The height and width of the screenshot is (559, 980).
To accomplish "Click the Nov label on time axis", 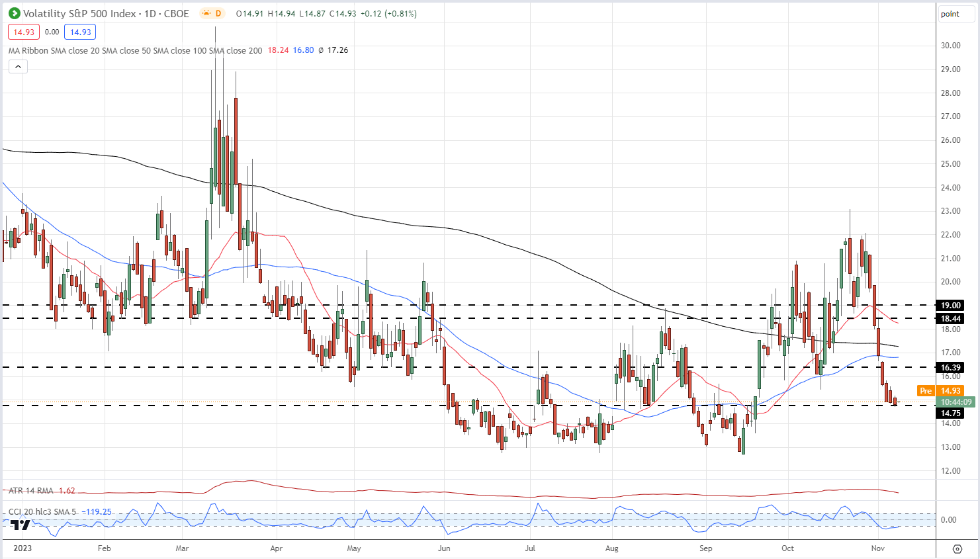I will [x=878, y=548].
